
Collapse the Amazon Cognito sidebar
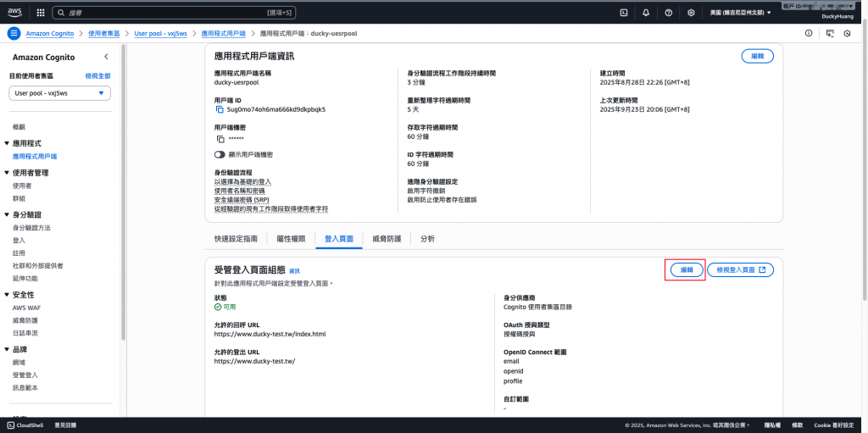coord(106,57)
